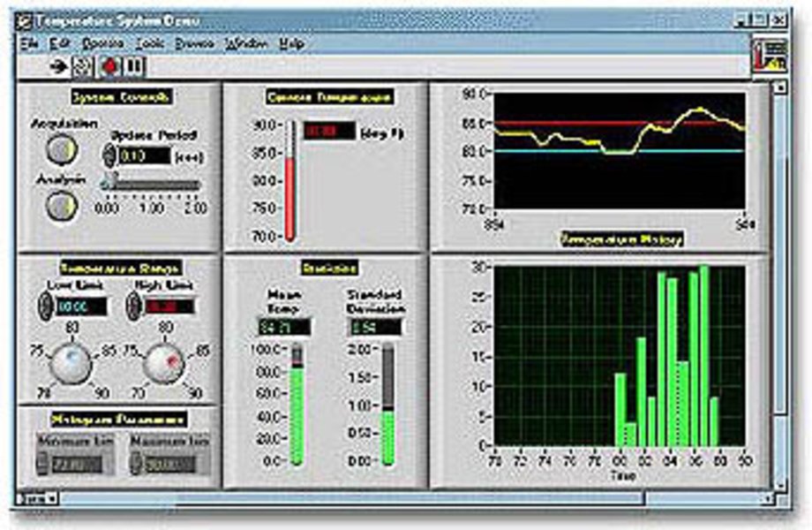Click the Maximum bin stepper
The width and height of the screenshot is (812, 530).
click(135, 463)
